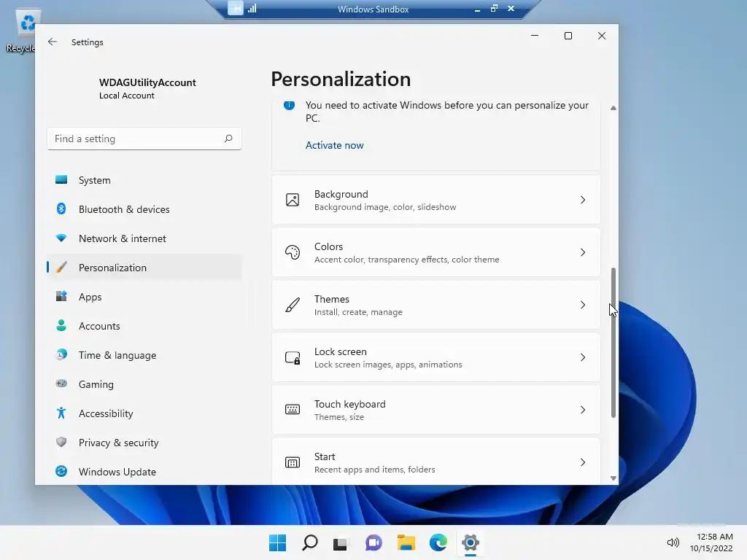Expand Touch keyboard settings chevron
Image resolution: width=747 pixels, height=560 pixels.
click(583, 410)
